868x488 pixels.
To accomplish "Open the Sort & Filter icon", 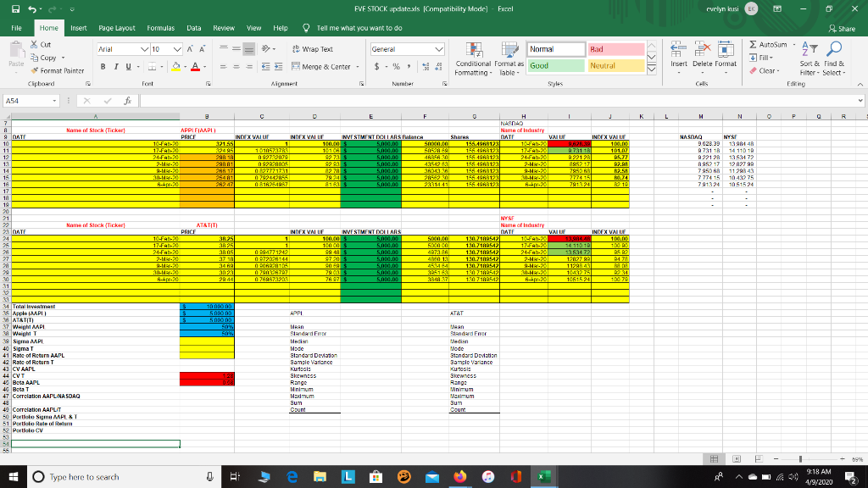I will point(810,58).
